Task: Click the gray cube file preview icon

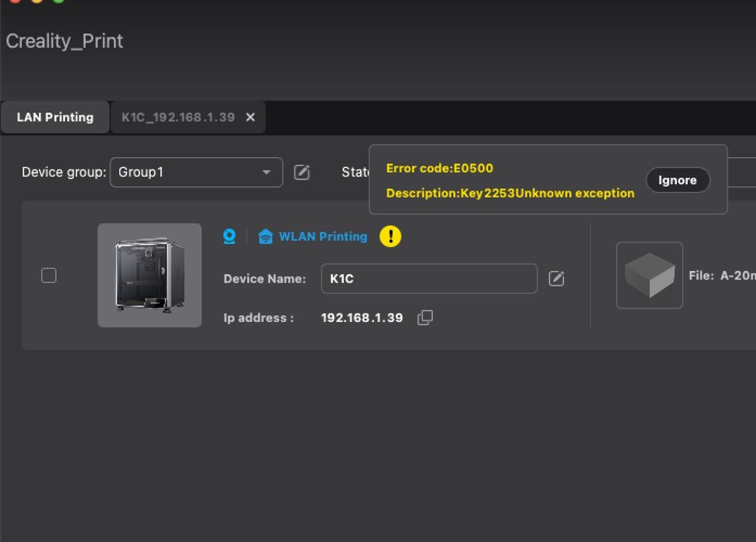Action: tap(649, 276)
